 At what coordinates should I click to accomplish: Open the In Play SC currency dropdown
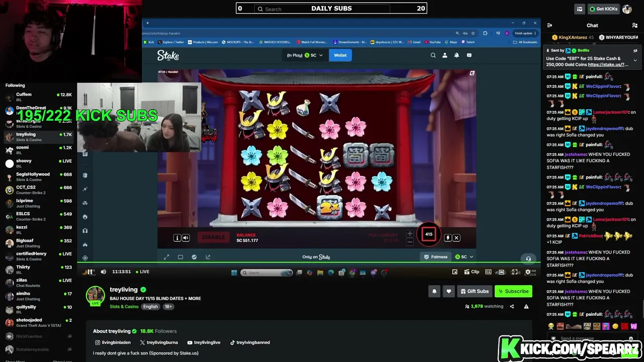point(304,55)
